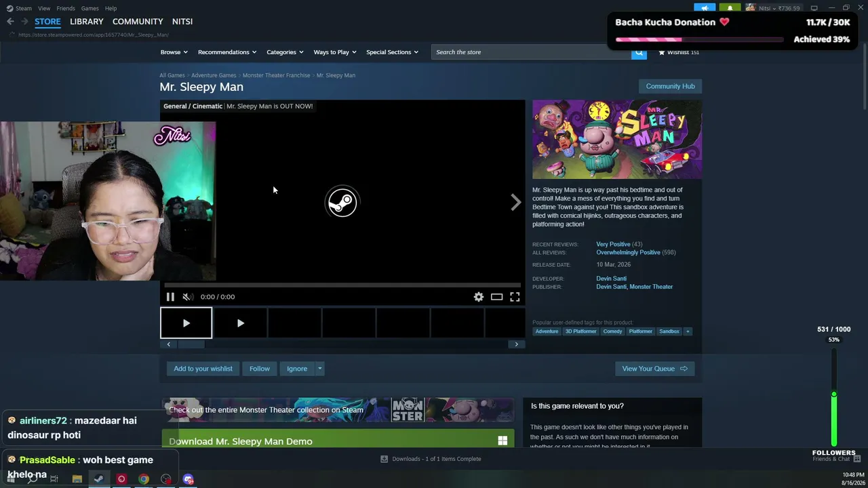Select the second trailer thumbnail

click(240, 323)
